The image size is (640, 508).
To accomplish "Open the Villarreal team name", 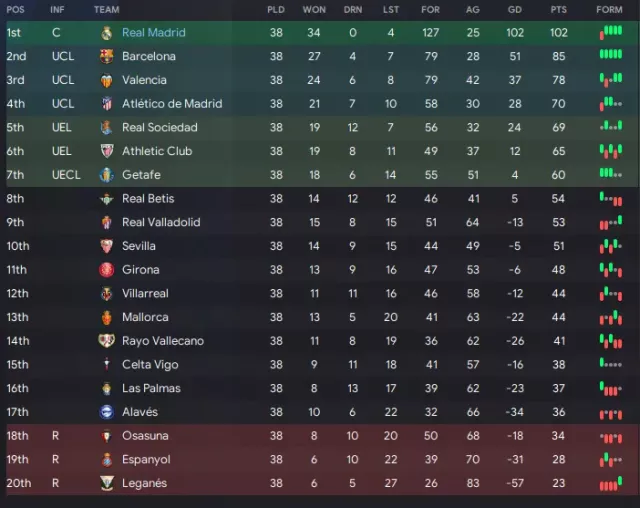I will (145, 293).
